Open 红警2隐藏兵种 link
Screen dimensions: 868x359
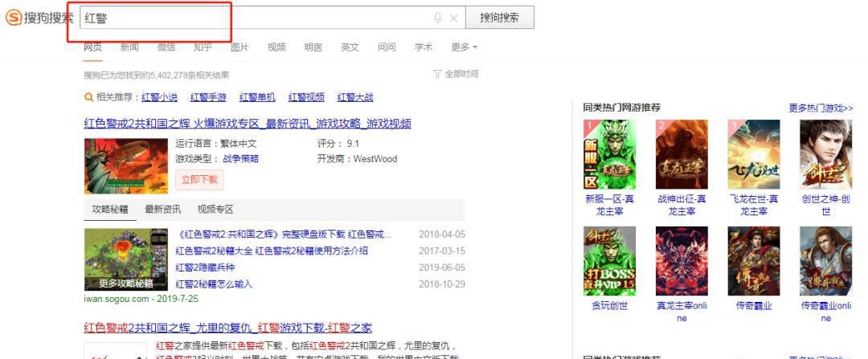point(206,267)
